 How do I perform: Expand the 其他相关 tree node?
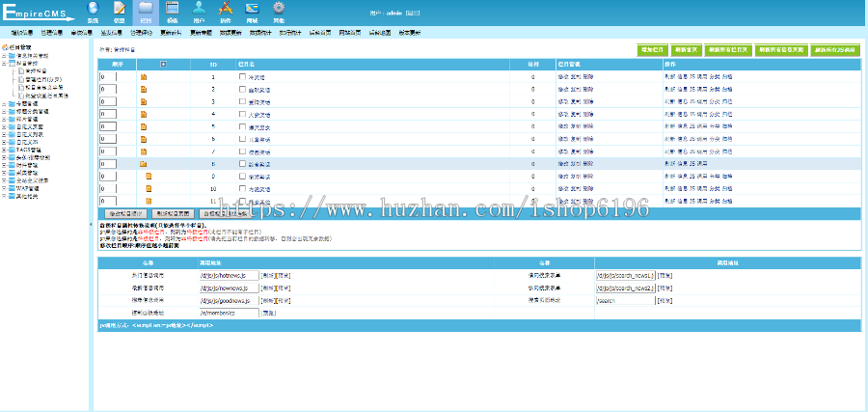[x=4, y=196]
